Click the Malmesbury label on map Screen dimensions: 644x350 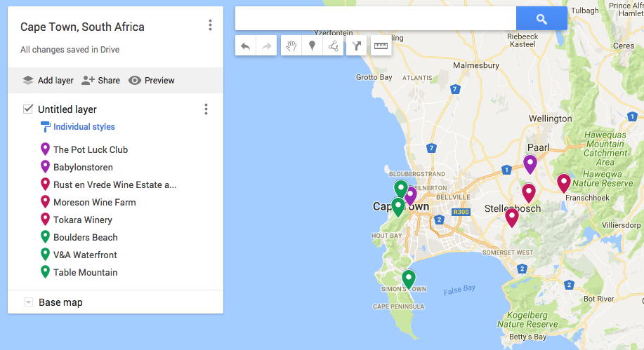[x=476, y=65]
